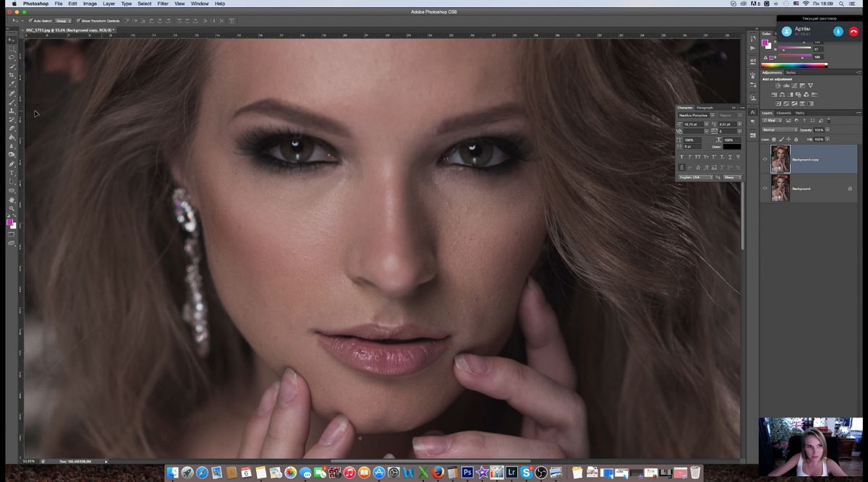Screen dimensions: 868x482
Task: Select the Crop tool
Action: [x=12, y=75]
